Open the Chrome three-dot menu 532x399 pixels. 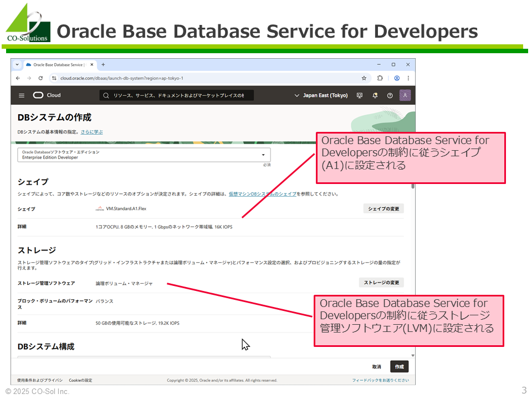point(408,78)
